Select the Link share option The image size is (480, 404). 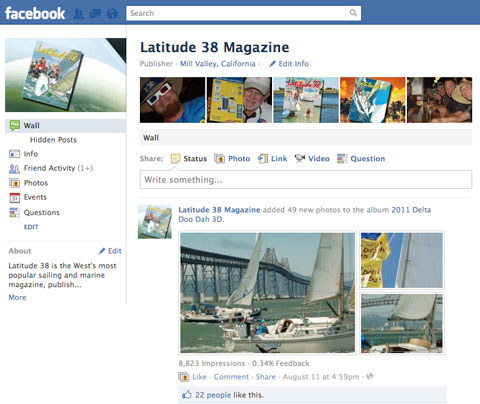point(272,159)
